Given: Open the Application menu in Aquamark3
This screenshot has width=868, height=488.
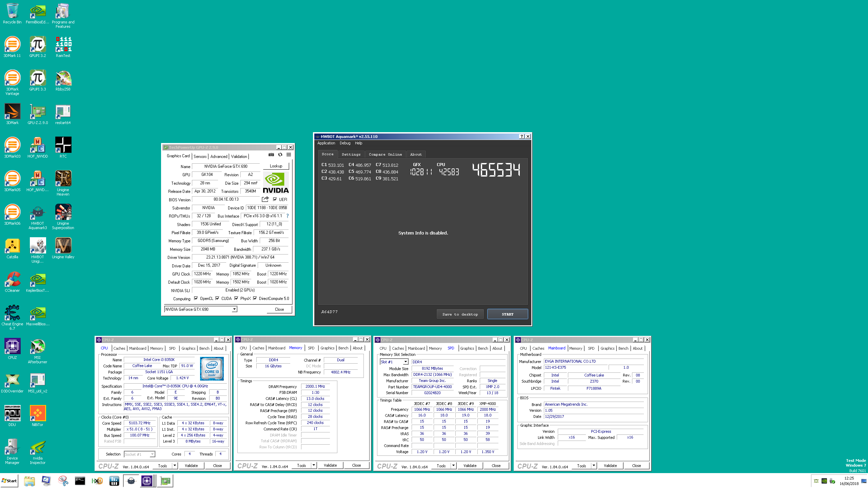Looking at the screenshot, I should [x=326, y=143].
